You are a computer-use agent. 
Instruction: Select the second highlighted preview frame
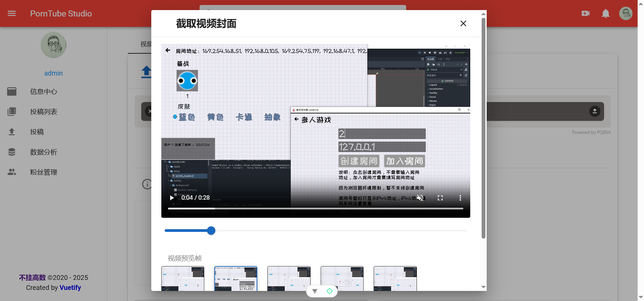point(236,279)
